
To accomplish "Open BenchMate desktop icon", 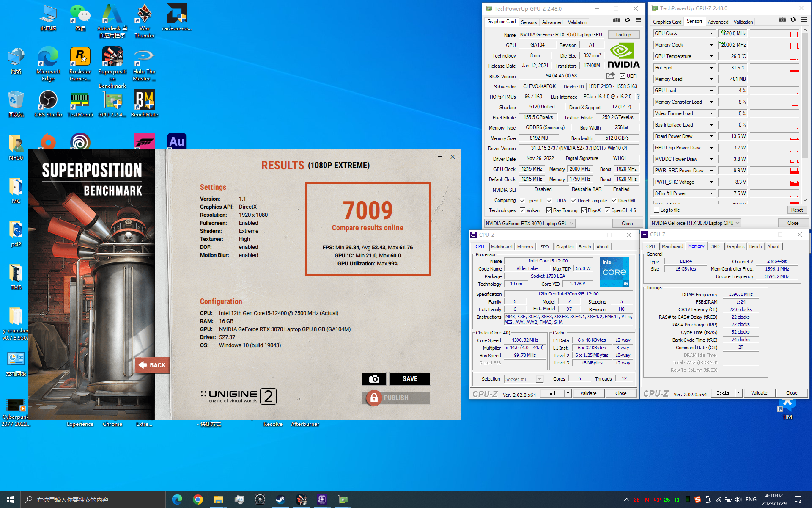I will coord(144,104).
